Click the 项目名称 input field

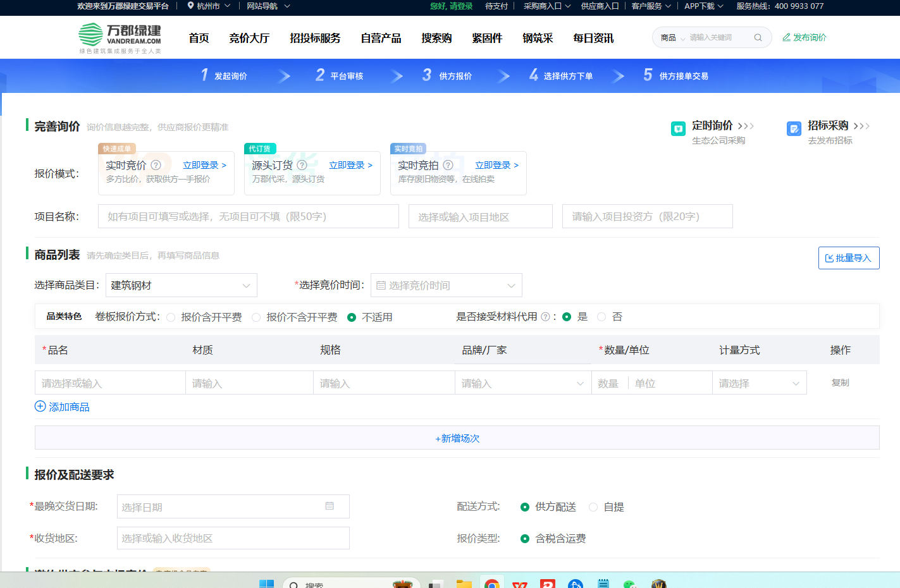click(x=248, y=216)
